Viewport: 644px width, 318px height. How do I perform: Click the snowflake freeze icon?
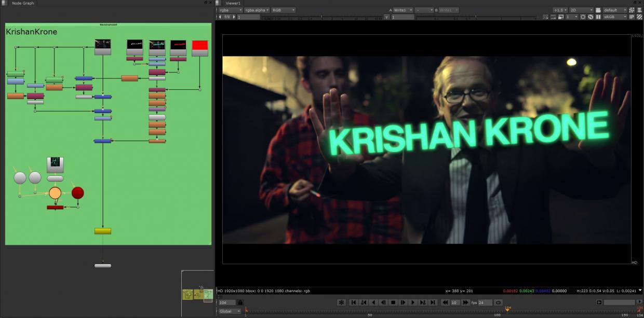click(341, 302)
